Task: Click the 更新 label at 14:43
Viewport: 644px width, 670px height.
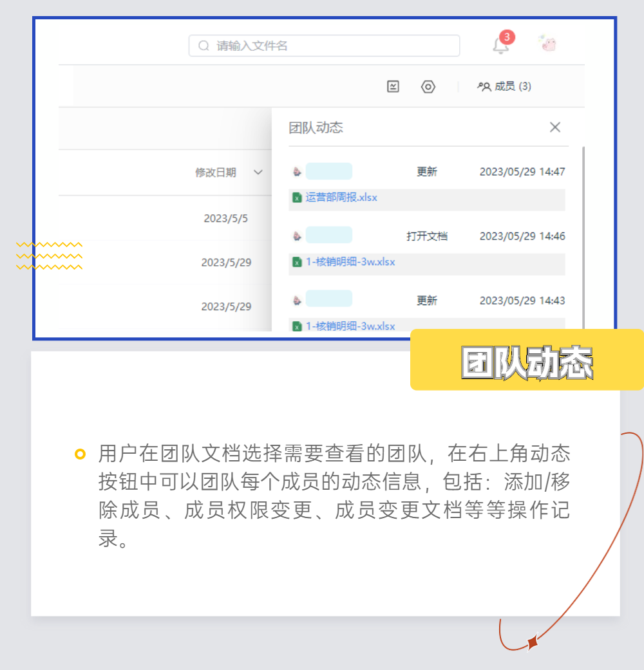Action: [x=427, y=301]
